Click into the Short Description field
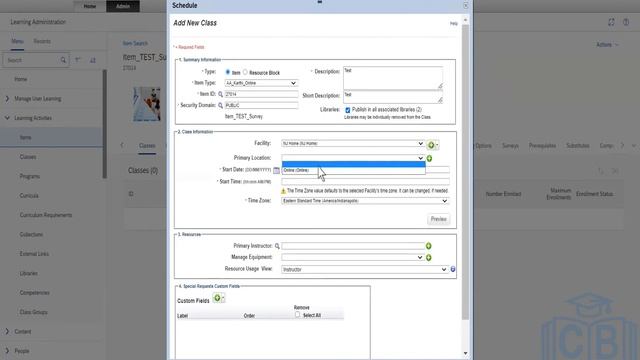Viewport: 640px width, 360px height. (393, 97)
